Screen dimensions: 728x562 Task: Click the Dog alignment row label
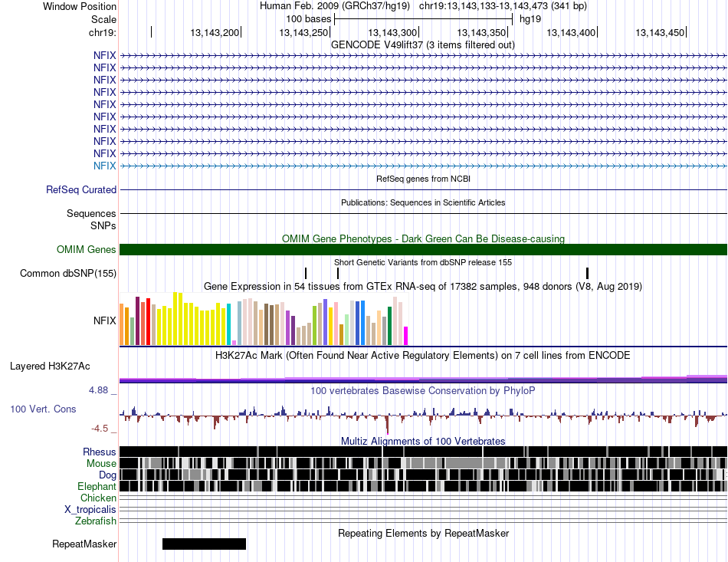(x=107, y=475)
